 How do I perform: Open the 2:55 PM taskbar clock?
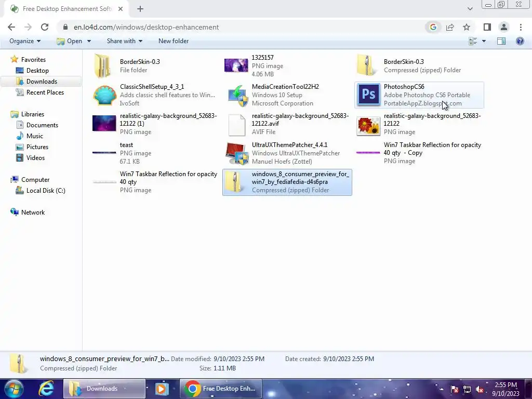[x=506, y=389]
